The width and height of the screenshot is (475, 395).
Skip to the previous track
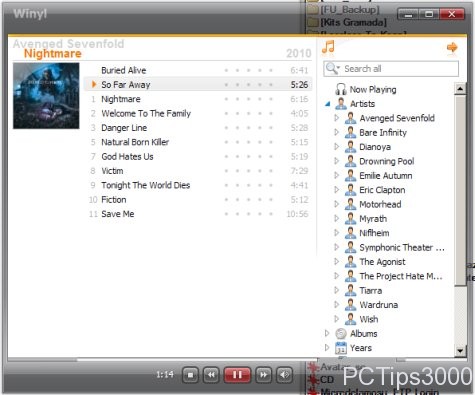coord(211,375)
